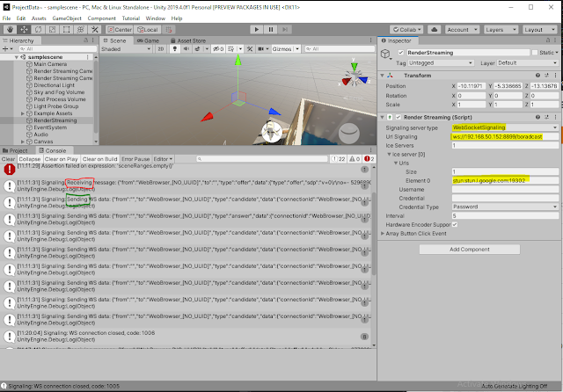Open the cloud services icon
The width and height of the screenshot is (563, 392).
tap(434, 29)
